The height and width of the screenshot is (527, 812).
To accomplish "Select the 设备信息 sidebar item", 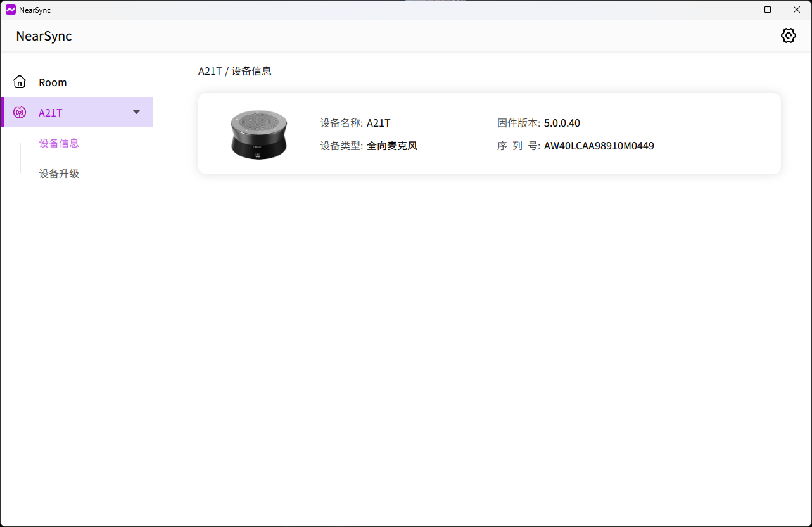I will [x=59, y=143].
